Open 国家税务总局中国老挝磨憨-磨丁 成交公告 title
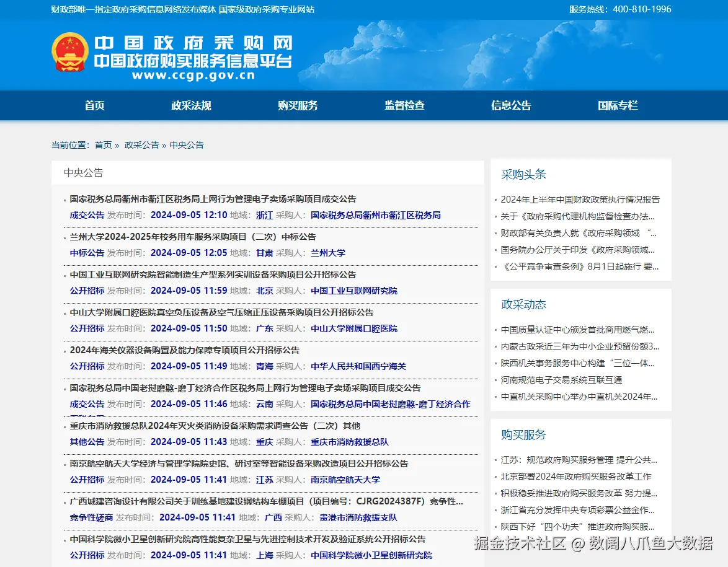 click(x=245, y=388)
